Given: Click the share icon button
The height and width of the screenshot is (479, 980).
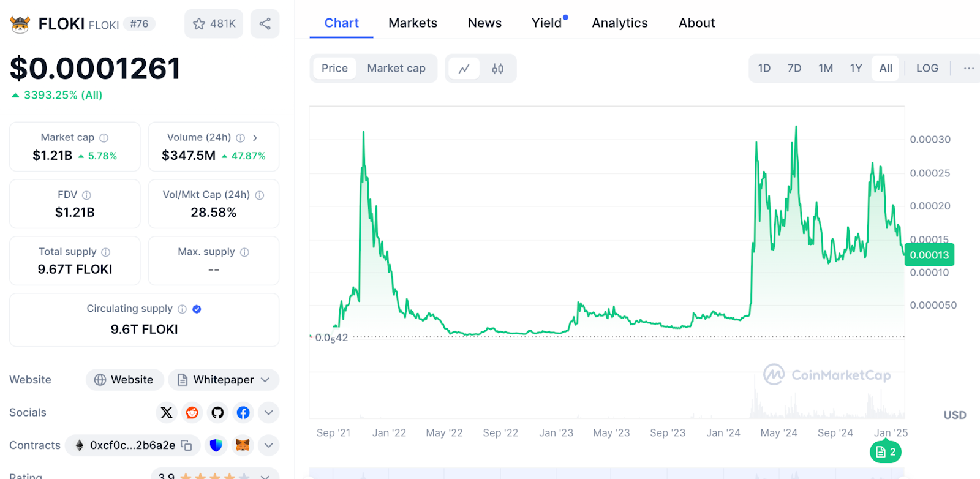Looking at the screenshot, I should click(265, 24).
